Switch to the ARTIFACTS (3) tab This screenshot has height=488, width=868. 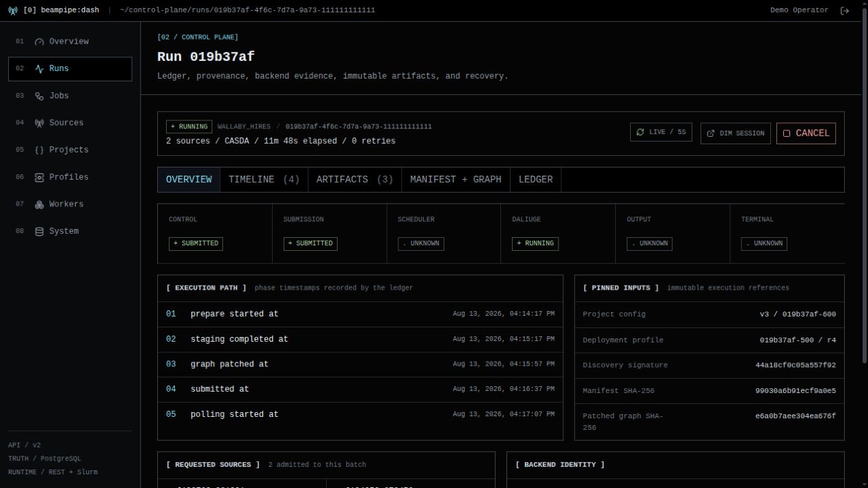[355, 179]
